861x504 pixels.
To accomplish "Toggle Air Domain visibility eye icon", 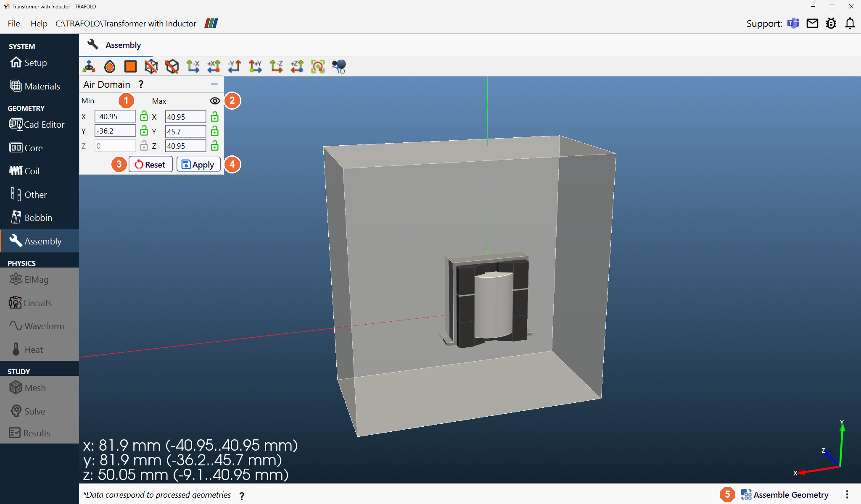I will 215,101.
